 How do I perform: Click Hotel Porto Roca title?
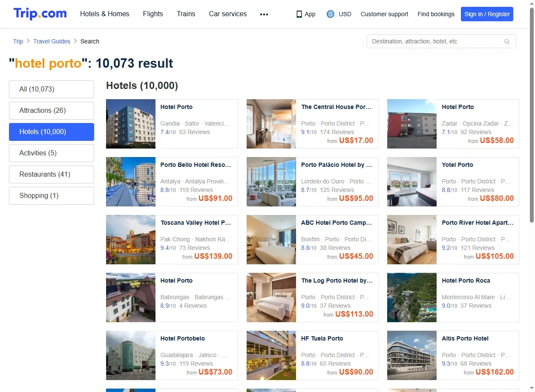click(466, 280)
